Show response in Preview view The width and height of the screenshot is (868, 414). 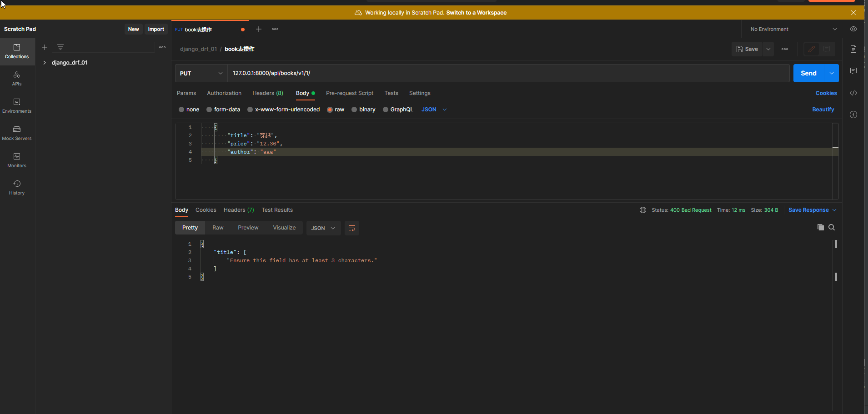(x=248, y=228)
